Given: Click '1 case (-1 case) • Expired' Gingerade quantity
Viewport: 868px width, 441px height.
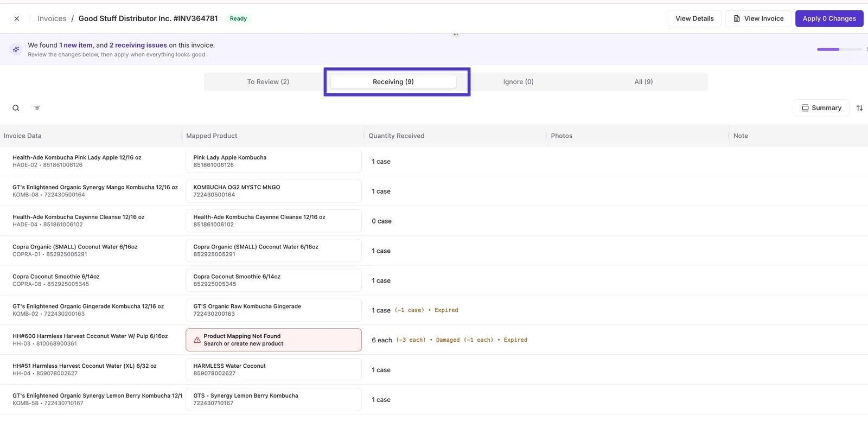Looking at the screenshot, I should 415,310.
